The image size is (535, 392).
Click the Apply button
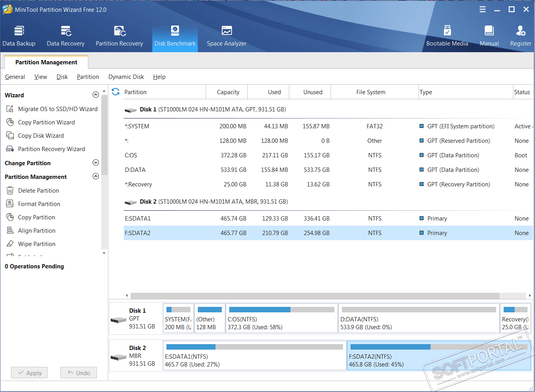click(x=29, y=373)
